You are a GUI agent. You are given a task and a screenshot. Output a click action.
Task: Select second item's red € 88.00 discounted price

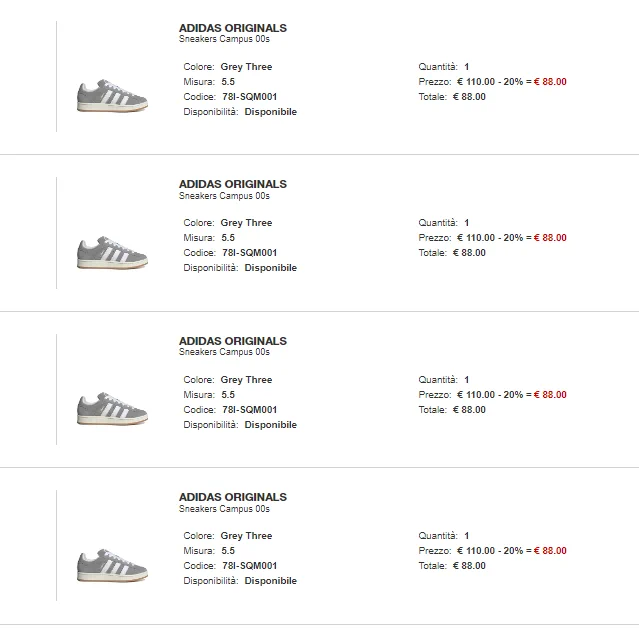tap(550, 238)
